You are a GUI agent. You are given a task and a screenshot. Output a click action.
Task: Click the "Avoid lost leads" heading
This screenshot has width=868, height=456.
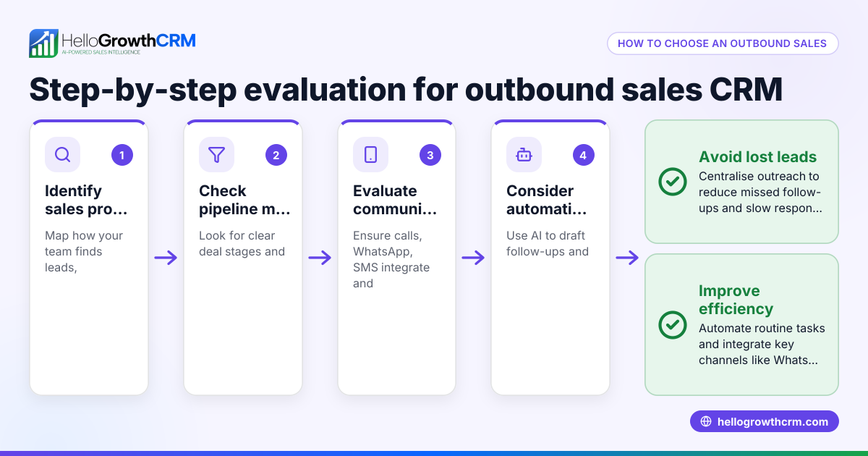757,157
